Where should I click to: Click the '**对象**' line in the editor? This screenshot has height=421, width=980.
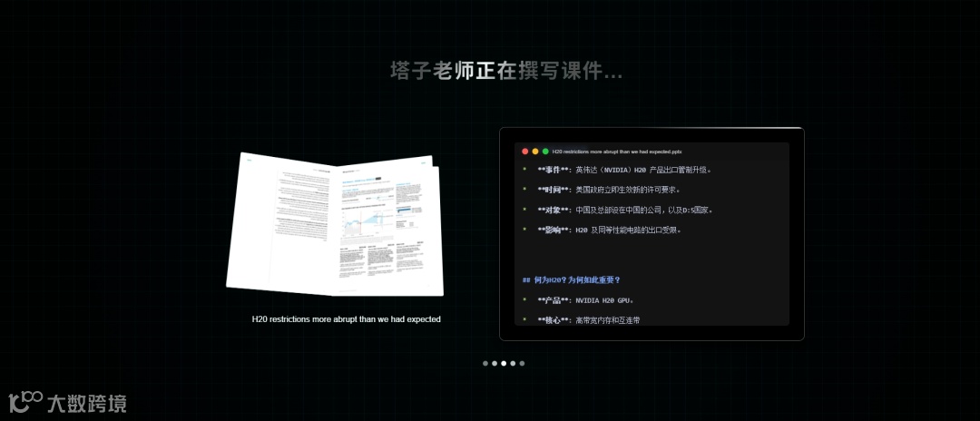(618, 210)
